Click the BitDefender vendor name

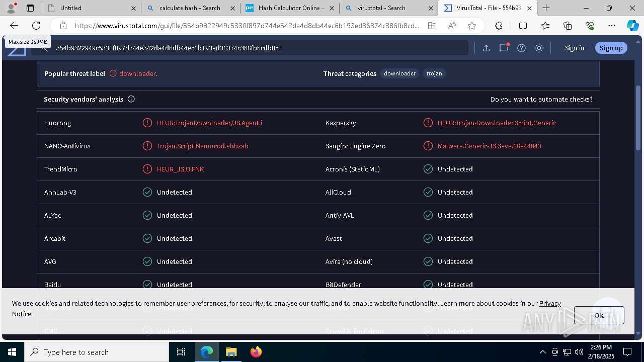coord(343,285)
